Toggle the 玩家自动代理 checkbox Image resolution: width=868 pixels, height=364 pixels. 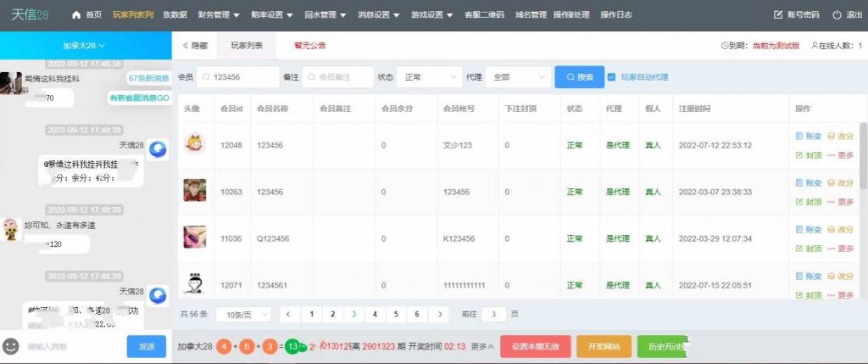[x=611, y=77]
